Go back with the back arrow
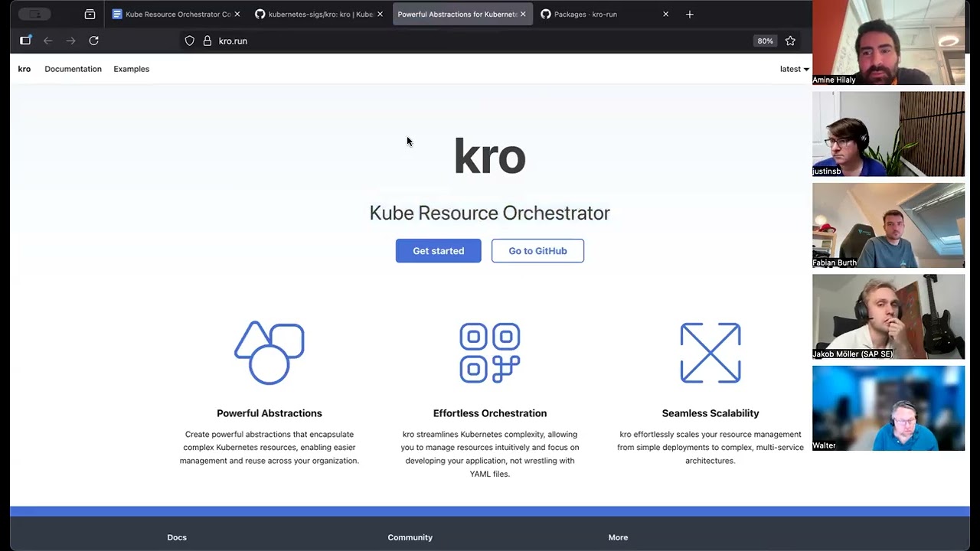 click(47, 41)
